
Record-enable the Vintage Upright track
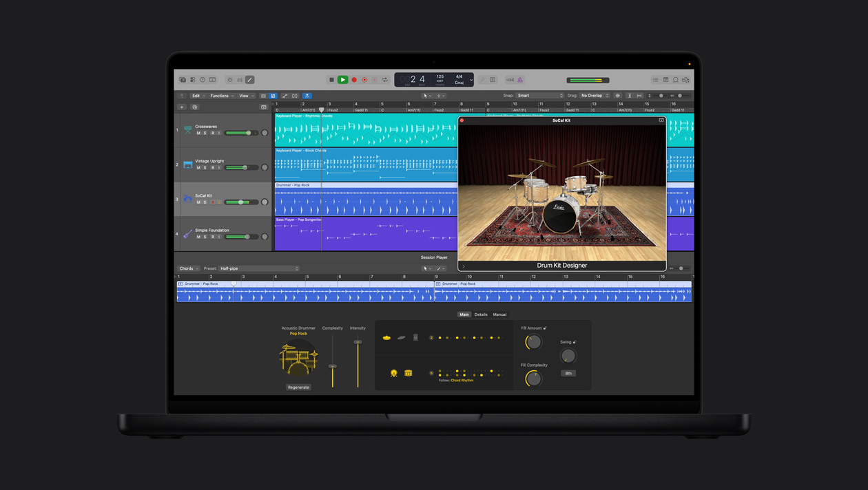coord(211,167)
